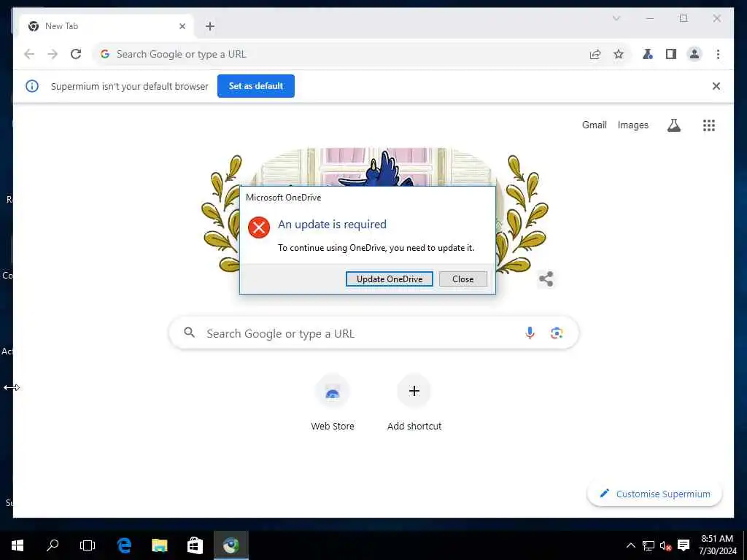Minimize the Supermium window
The image size is (747, 560).
tap(650, 18)
